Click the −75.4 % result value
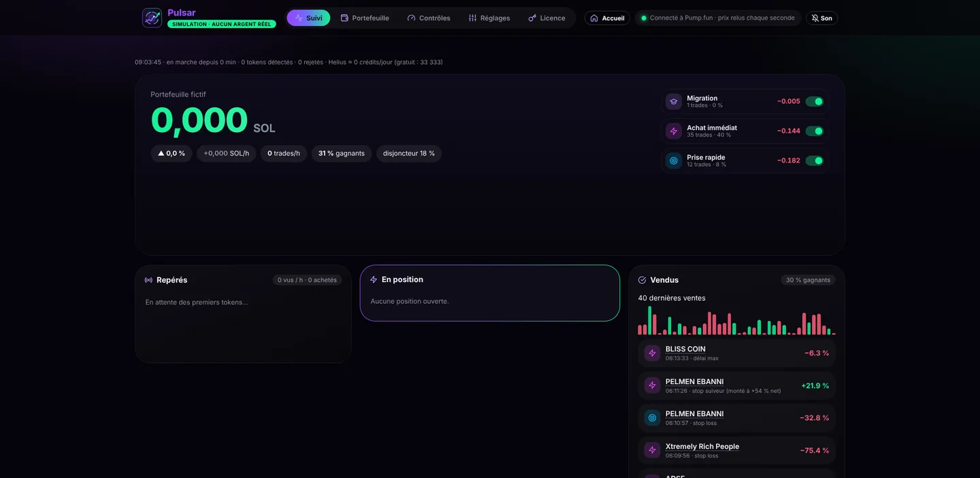The width and height of the screenshot is (980, 478). click(x=815, y=450)
